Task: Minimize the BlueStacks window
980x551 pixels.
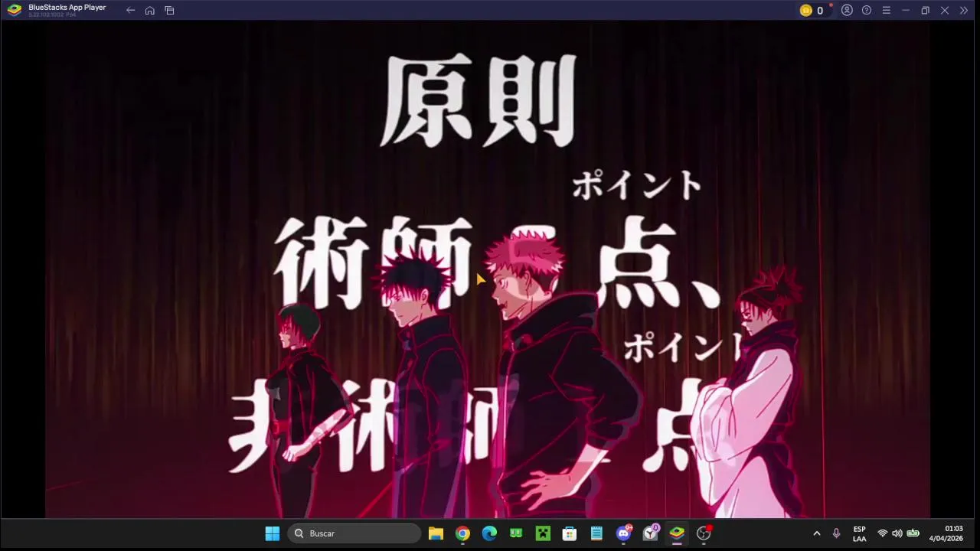Action: click(906, 11)
